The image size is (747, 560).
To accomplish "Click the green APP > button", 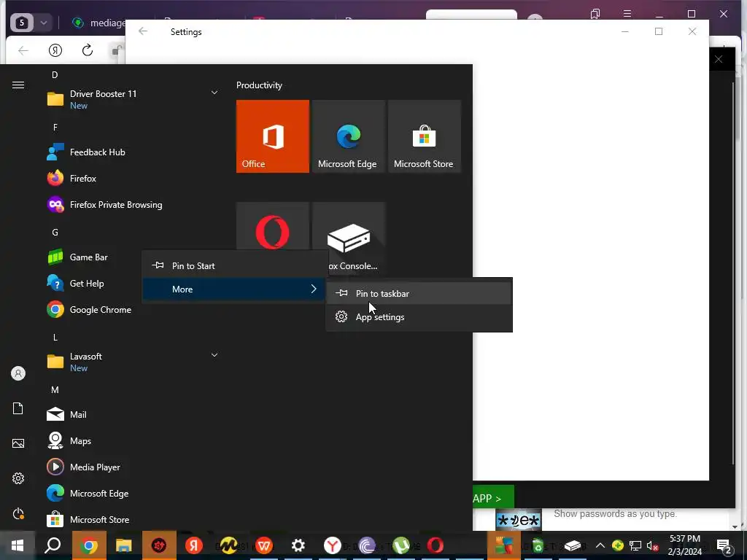I will tap(493, 498).
